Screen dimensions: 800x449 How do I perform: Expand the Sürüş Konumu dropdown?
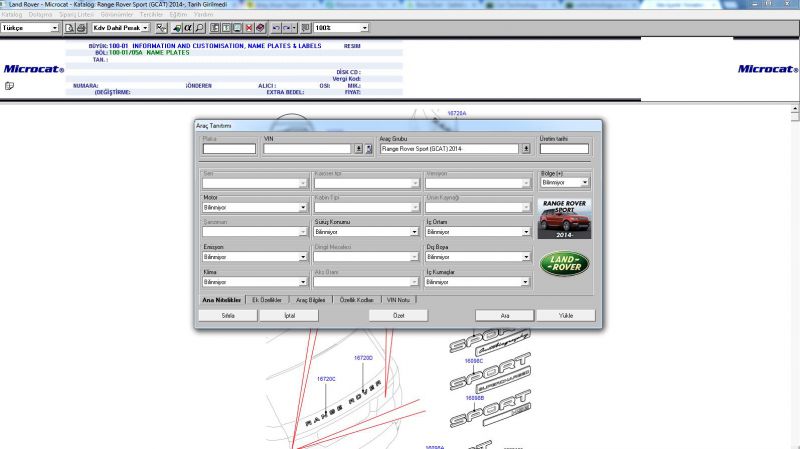(414, 232)
